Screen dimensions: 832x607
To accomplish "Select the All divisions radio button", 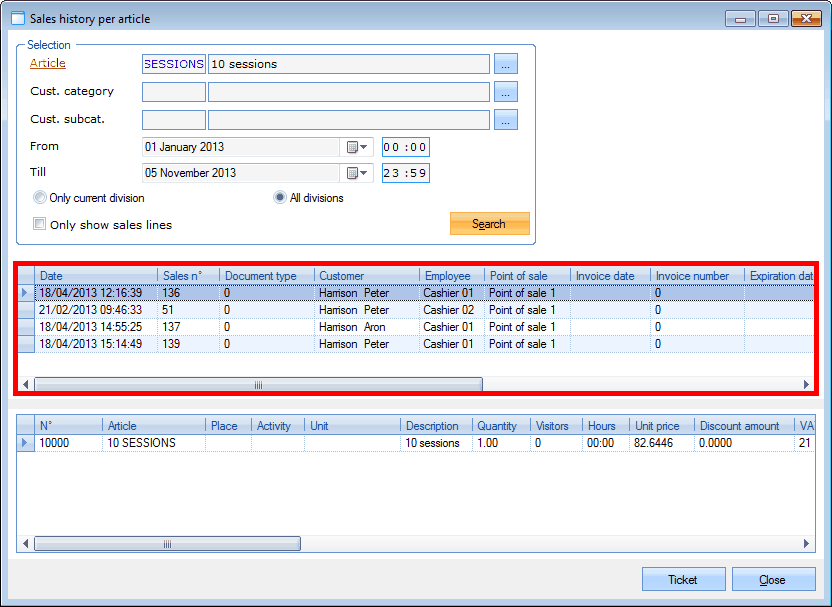I will [x=281, y=198].
